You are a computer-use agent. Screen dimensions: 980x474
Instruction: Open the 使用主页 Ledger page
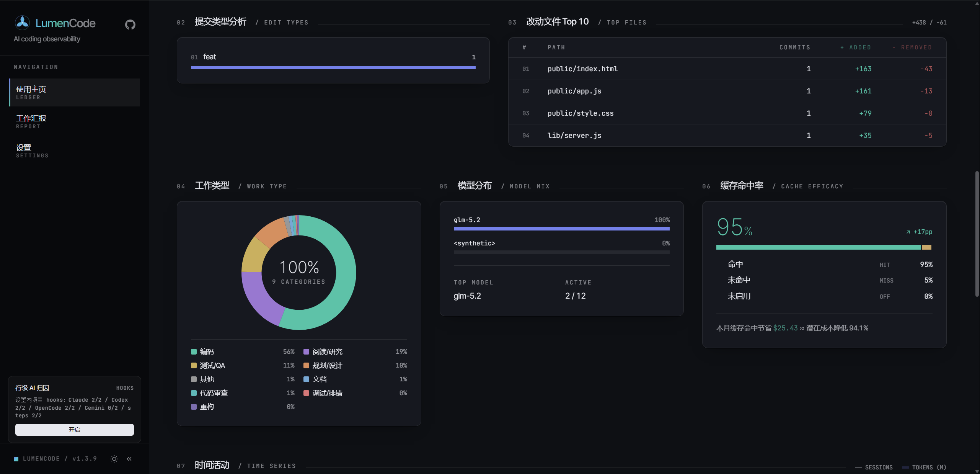point(75,92)
